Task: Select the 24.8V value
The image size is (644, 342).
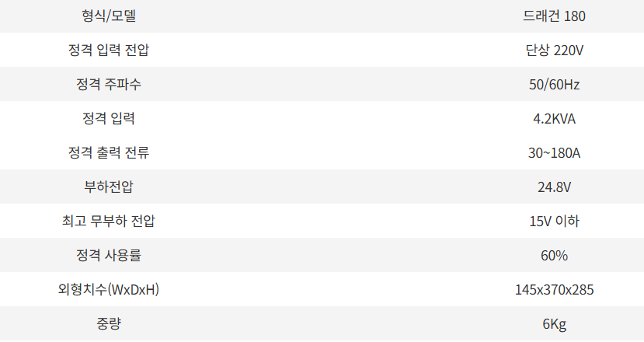Action: point(554,187)
